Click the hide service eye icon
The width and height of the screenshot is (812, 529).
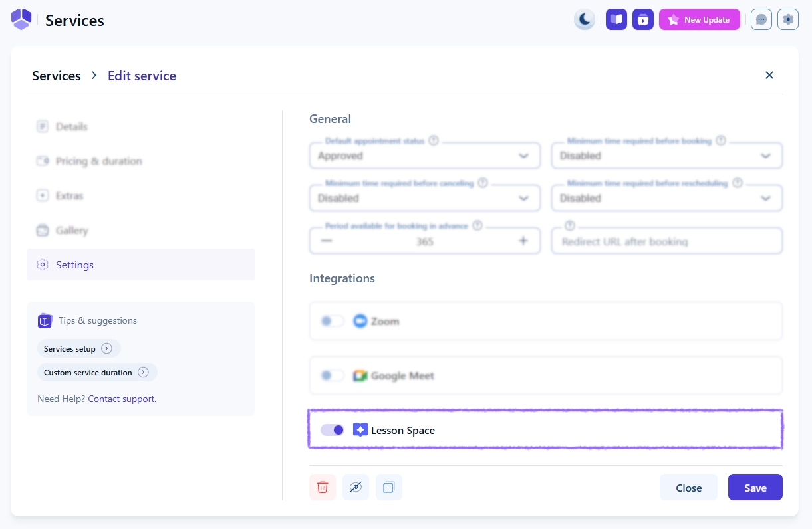356,487
